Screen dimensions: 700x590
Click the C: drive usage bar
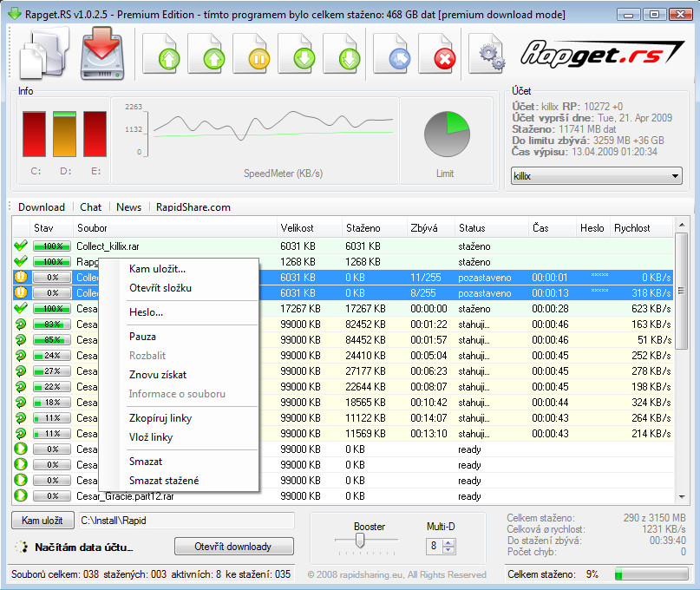click(x=34, y=134)
